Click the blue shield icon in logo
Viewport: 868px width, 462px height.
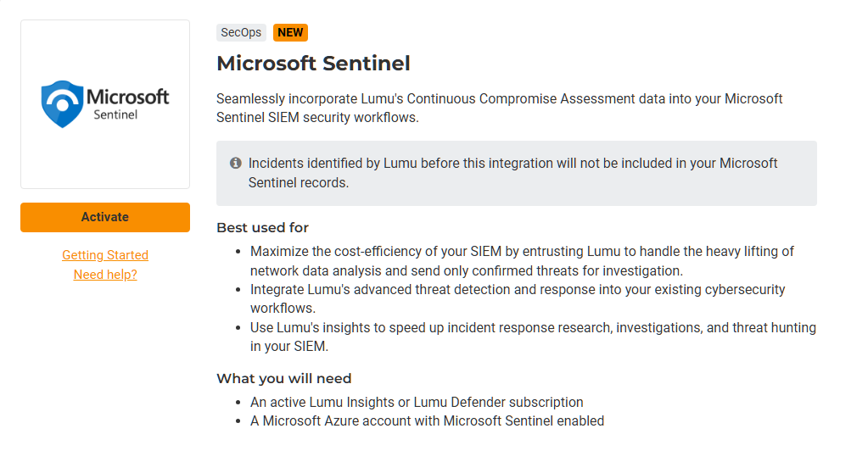(63, 104)
